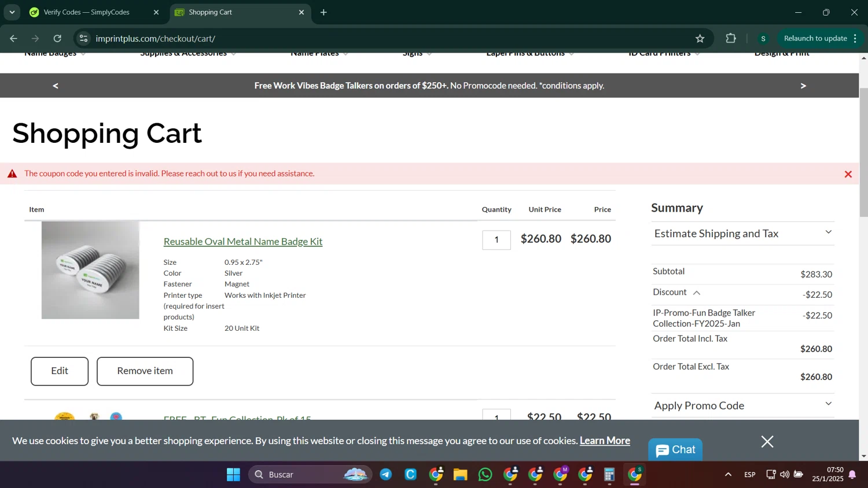Open the notifications bell icon
868x488 pixels.
point(852,475)
